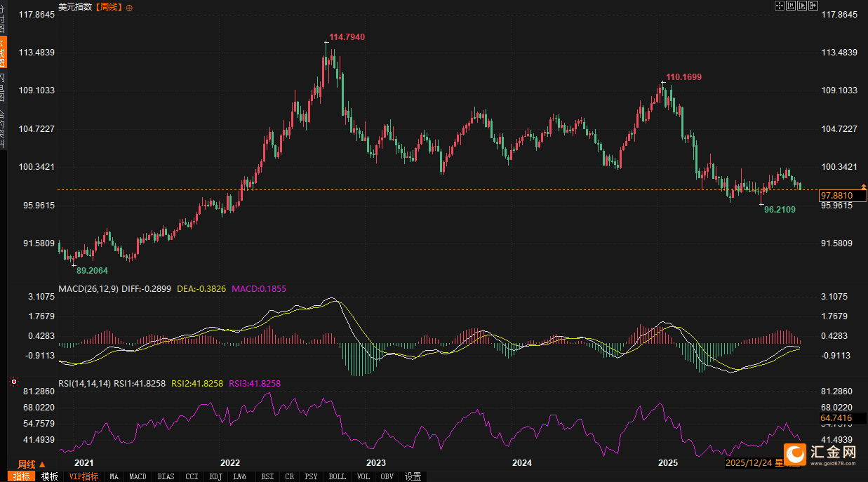Click the 114.7940 peak price label
This screenshot has height=482, width=868.
(x=347, y=36)
